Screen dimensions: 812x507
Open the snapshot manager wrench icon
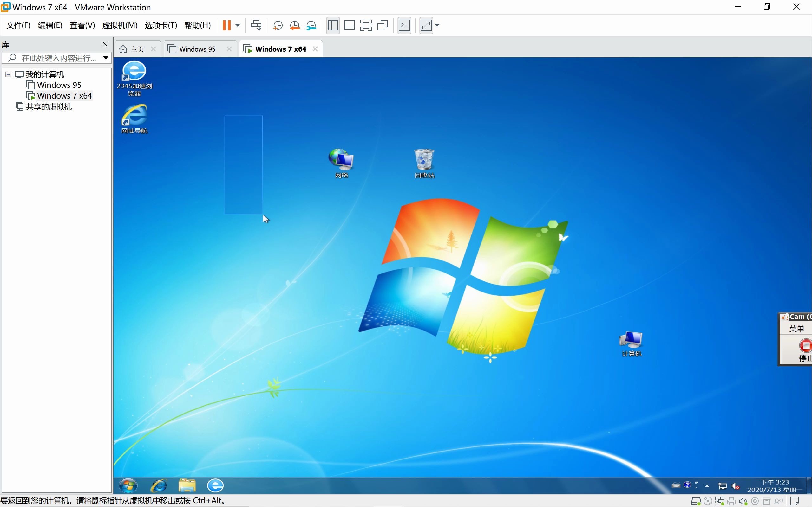(x=311, y=25)
